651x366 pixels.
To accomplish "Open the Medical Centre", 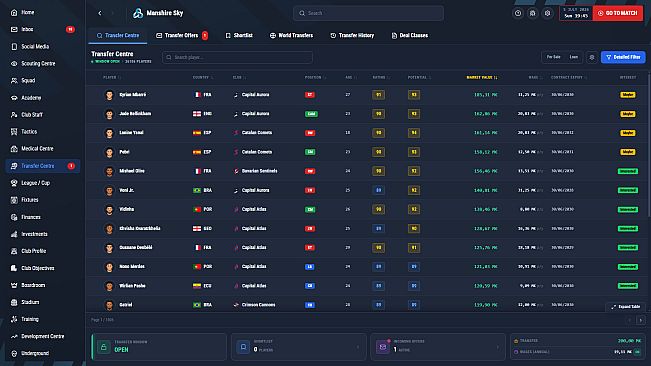I will click(42, 149).
